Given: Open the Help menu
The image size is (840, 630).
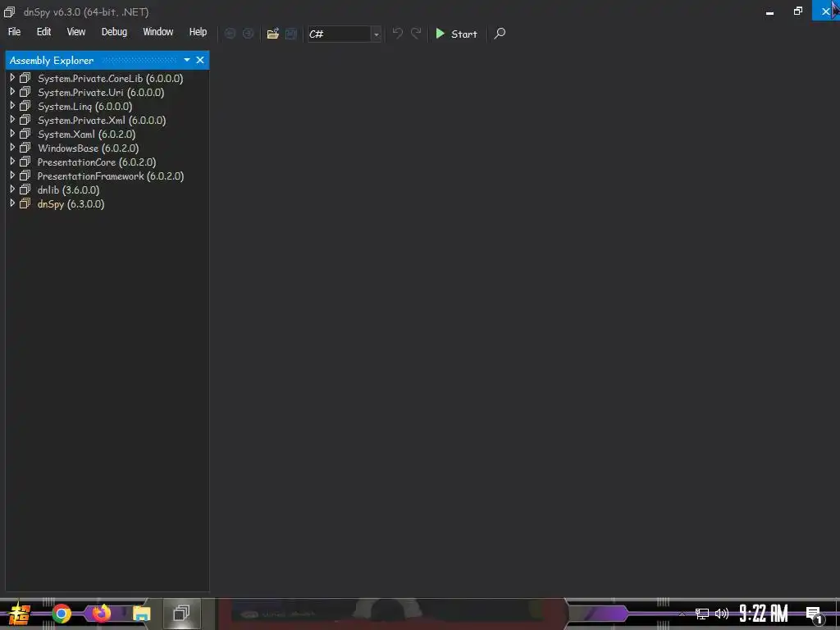Looking at the screenshot, I should [x=198, y=32].
